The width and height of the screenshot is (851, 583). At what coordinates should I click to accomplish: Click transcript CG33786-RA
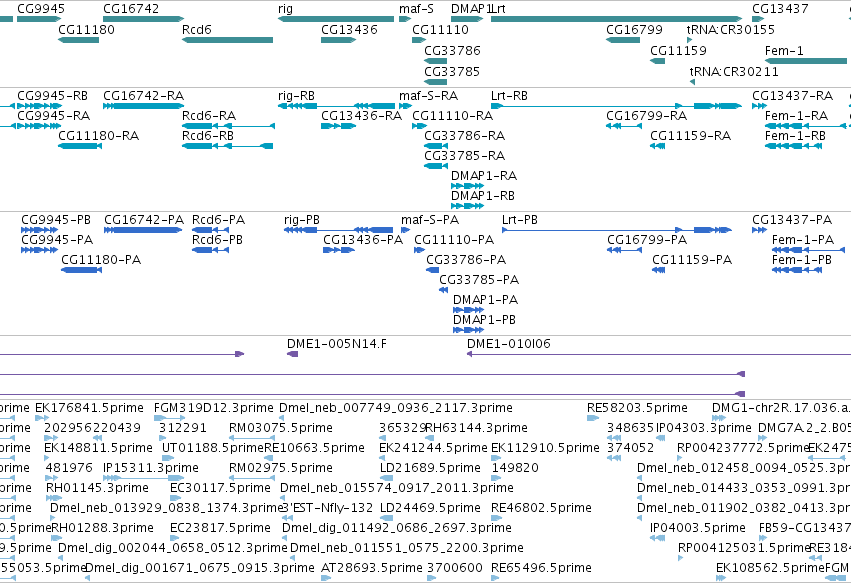pos(465,136)
